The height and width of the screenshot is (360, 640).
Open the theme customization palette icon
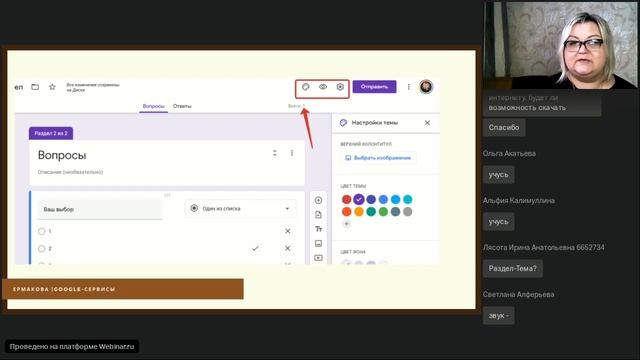(305, 87)
